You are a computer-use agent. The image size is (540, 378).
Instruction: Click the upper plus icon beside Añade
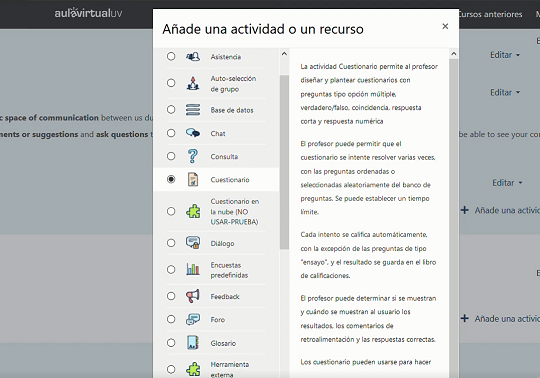point(465,210)
